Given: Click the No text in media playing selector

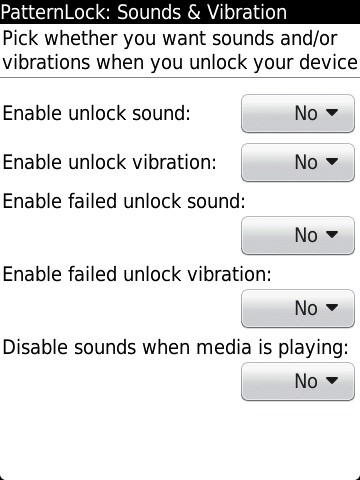Looking at the screenshot, I should point(306,382).
